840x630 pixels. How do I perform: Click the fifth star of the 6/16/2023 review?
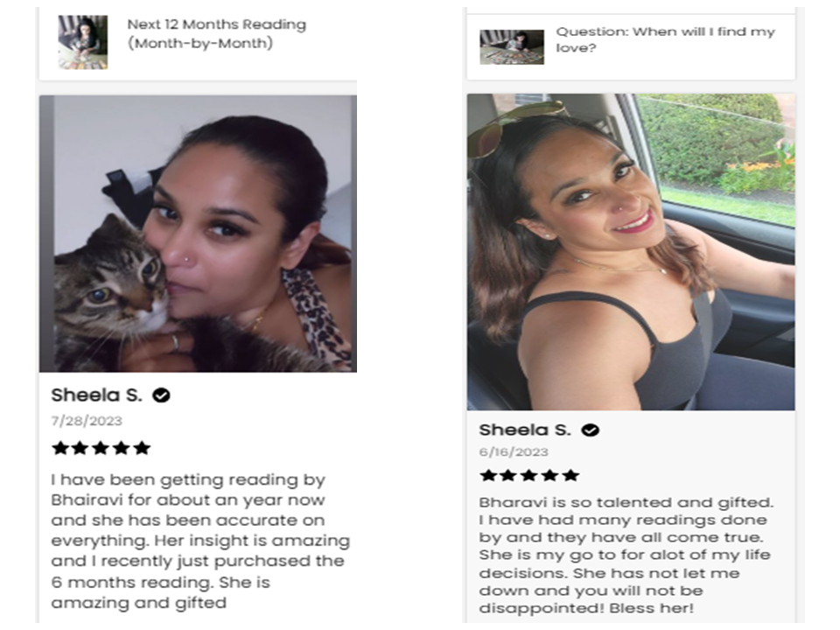(x=571, y=475)
